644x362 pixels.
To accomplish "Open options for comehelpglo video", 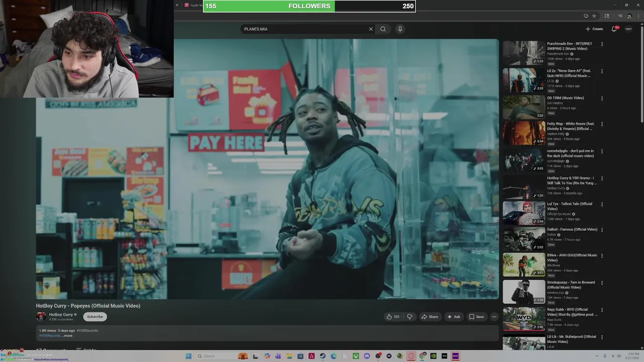I will (x=602, y=151).
